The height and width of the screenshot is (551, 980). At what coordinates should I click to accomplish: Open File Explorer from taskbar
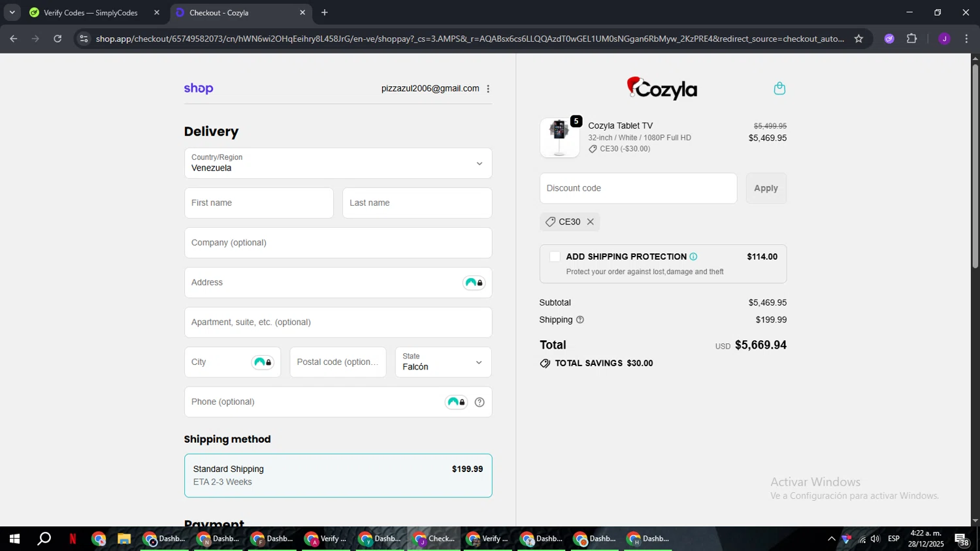pyautogui.click(x=123, y=539)
